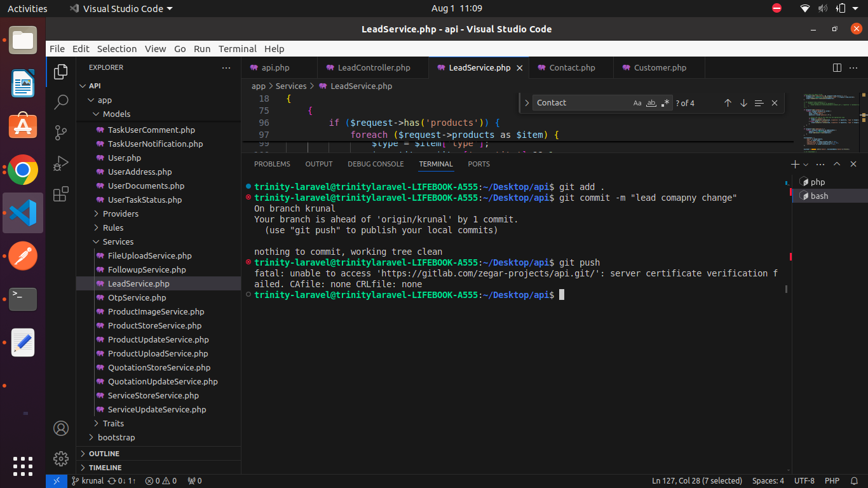Open the File menu
Image resolution: width=868 pixels, height=488 pixels.
point(57,49)
